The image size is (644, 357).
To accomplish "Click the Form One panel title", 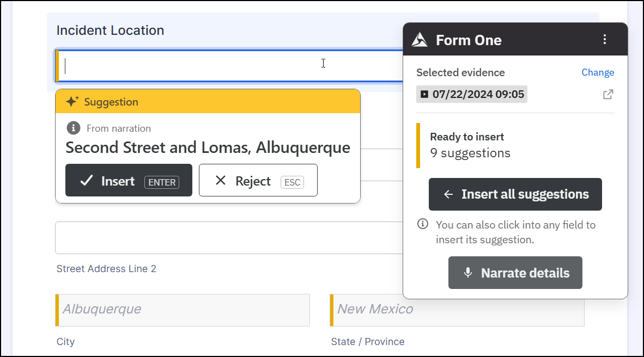I will [469, 40].
